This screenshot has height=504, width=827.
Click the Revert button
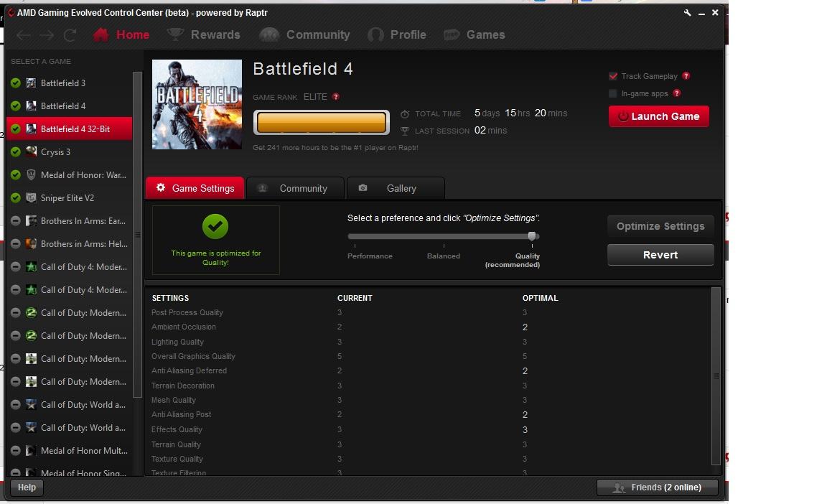[660, 255]
